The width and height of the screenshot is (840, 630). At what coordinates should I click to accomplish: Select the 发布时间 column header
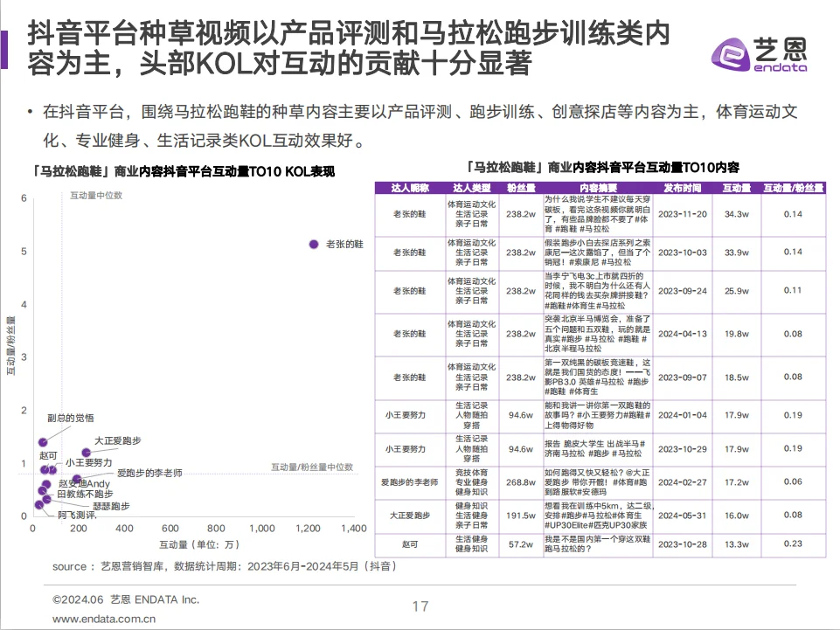(683, 188)
